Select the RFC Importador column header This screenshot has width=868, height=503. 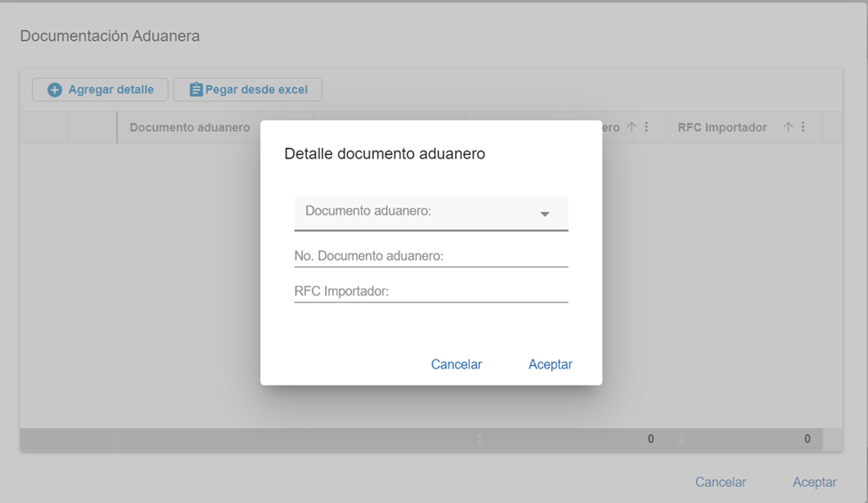pyautogui.click(x=722, y=127)
